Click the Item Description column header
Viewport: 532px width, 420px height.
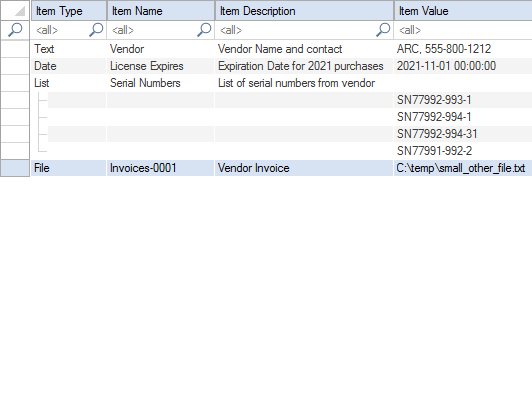(x=304, y=11)
